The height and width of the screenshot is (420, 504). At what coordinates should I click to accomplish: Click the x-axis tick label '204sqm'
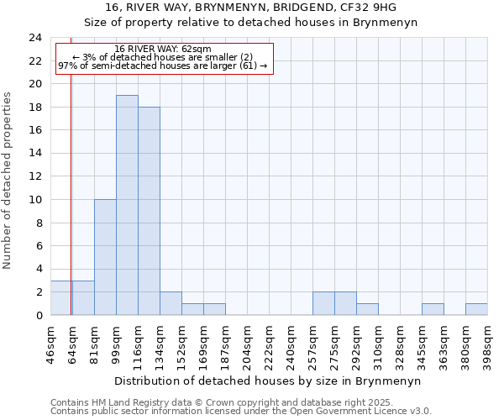247,349
